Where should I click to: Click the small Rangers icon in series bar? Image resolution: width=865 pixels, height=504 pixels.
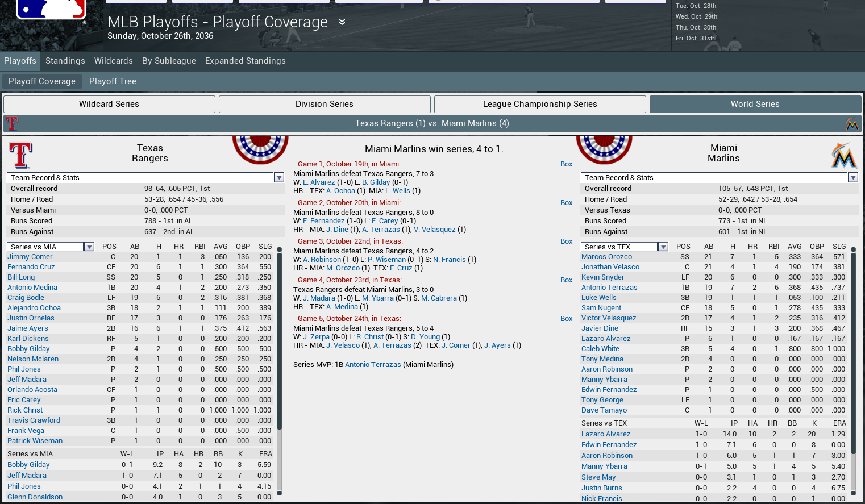click(12, 123)
